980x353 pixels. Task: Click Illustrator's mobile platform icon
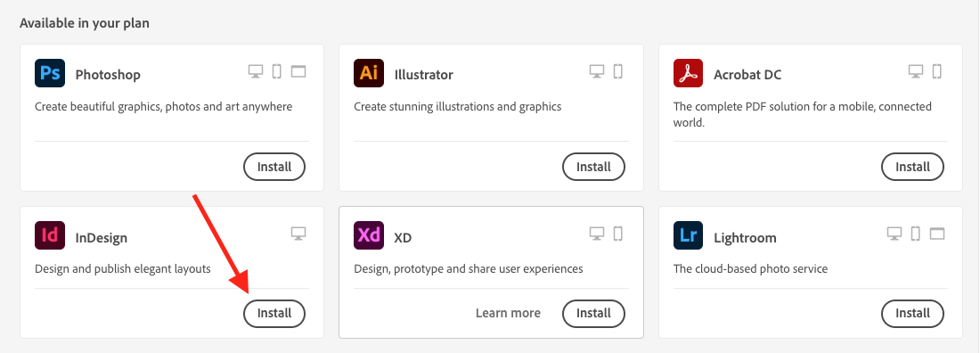pos(618,71)
